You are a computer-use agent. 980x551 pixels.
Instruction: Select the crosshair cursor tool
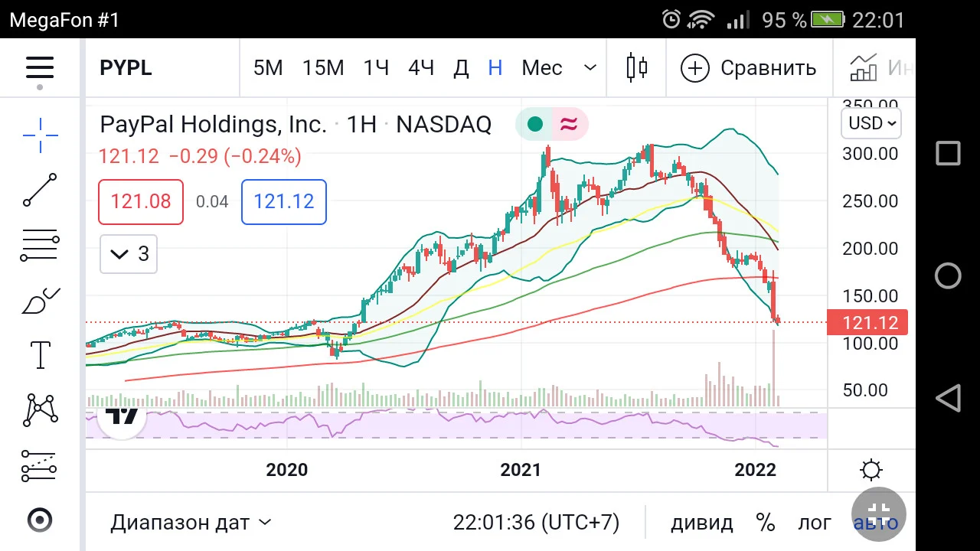click(x=40, y=135)
